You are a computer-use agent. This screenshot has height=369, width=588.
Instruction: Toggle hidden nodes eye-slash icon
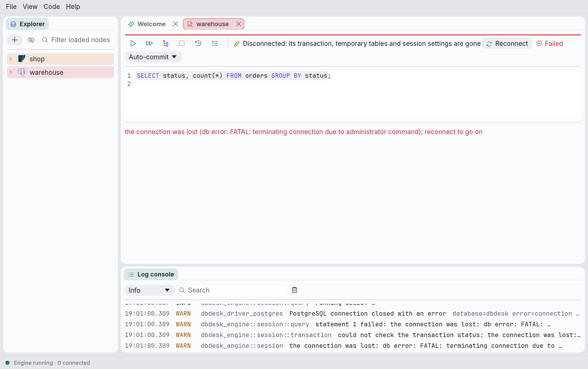coord(31,40)
